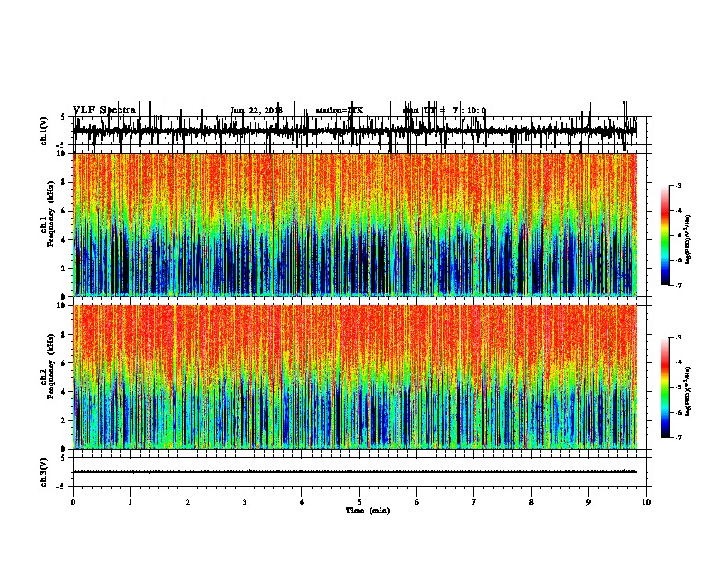Click the 'VLF Spectra' title text

tap(104, 110)
